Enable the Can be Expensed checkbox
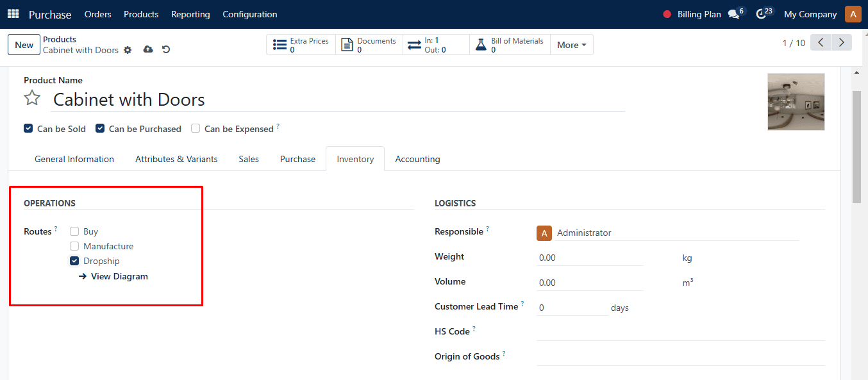The width and height of the screenshot is (868, 380). point(196,128)
